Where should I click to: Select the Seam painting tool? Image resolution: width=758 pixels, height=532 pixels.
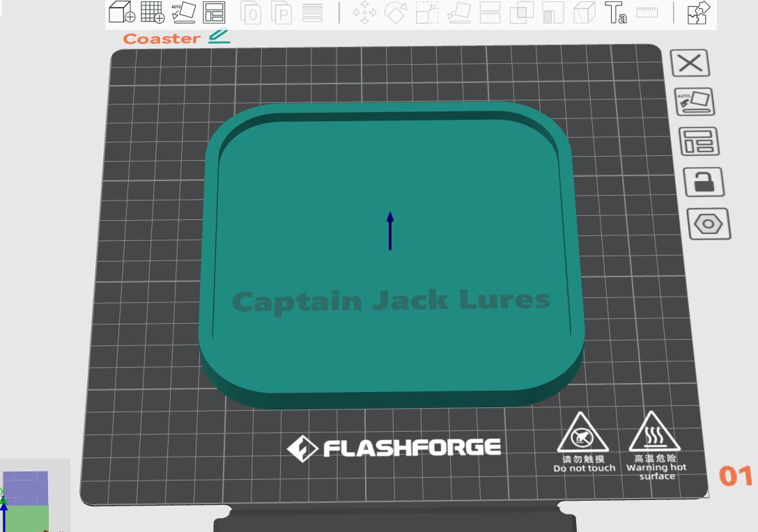[585, 13]
